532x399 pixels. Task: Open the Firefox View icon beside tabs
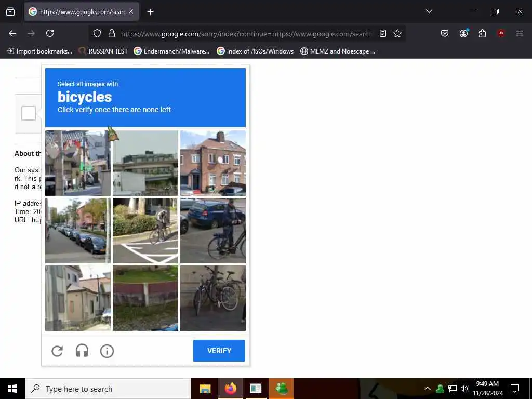(x=10, y=12)
